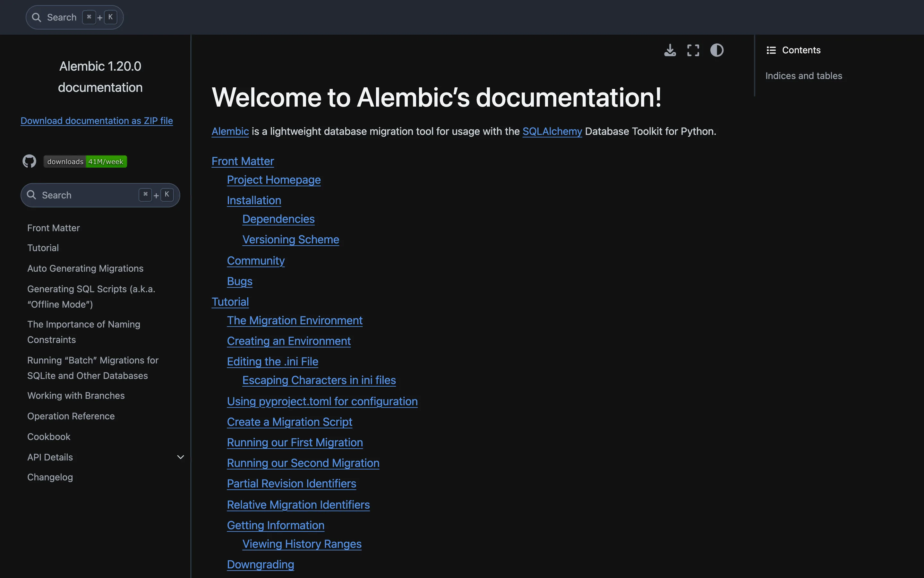Open the Project Homepage link

pyautogui.click(x=274, y=180)
